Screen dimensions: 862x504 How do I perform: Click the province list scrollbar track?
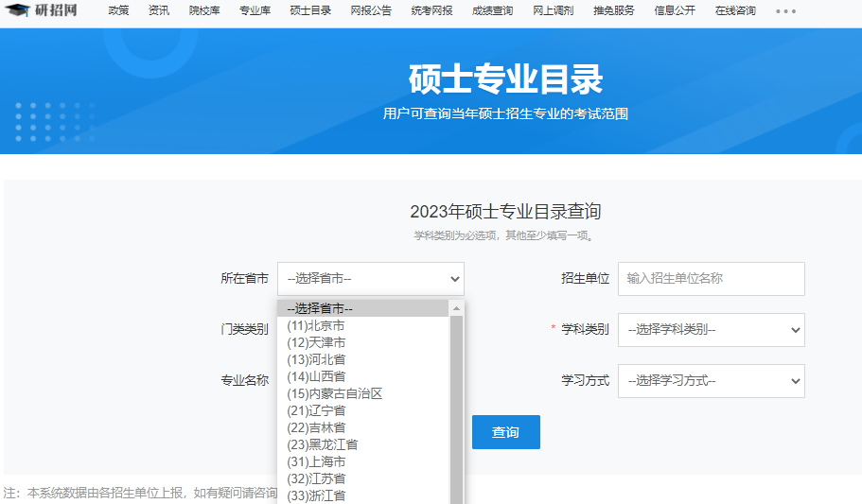456,407
